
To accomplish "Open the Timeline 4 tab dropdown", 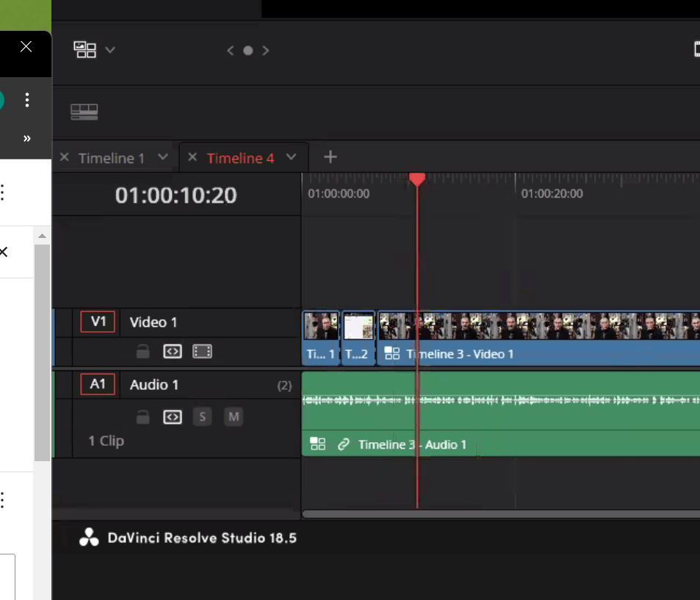I will point(291,157).
